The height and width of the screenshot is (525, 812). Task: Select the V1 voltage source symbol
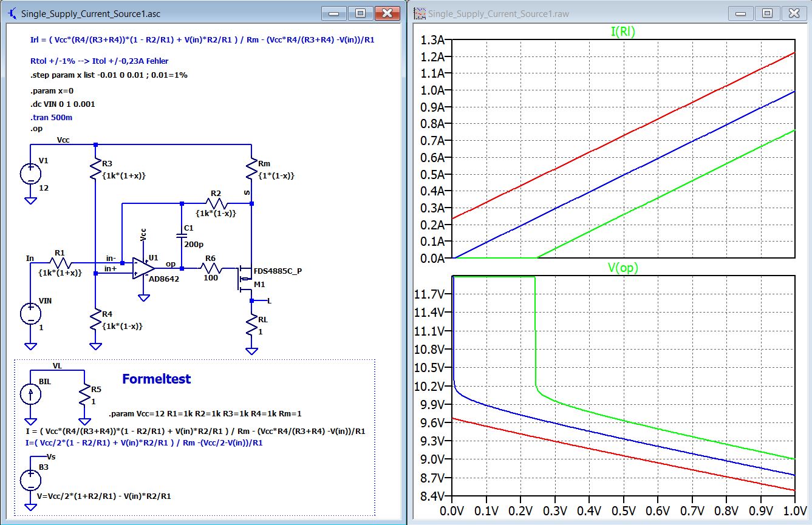tap(30, 174)
